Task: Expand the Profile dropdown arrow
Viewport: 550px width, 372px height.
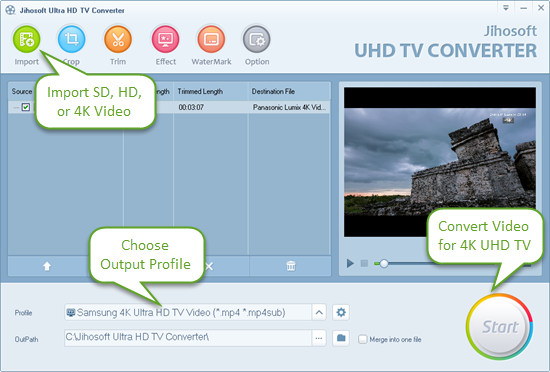Action: (319, 312)
